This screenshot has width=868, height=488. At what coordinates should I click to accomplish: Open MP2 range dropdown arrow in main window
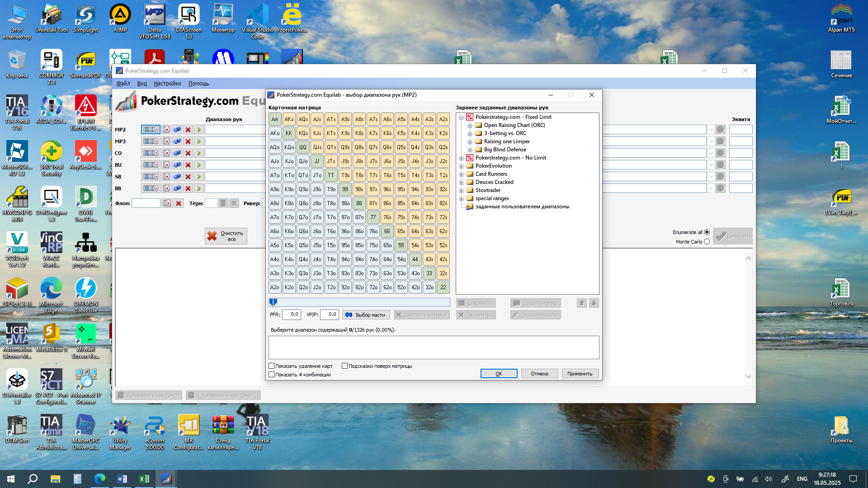pyautogui.click(x=711, y=130)
